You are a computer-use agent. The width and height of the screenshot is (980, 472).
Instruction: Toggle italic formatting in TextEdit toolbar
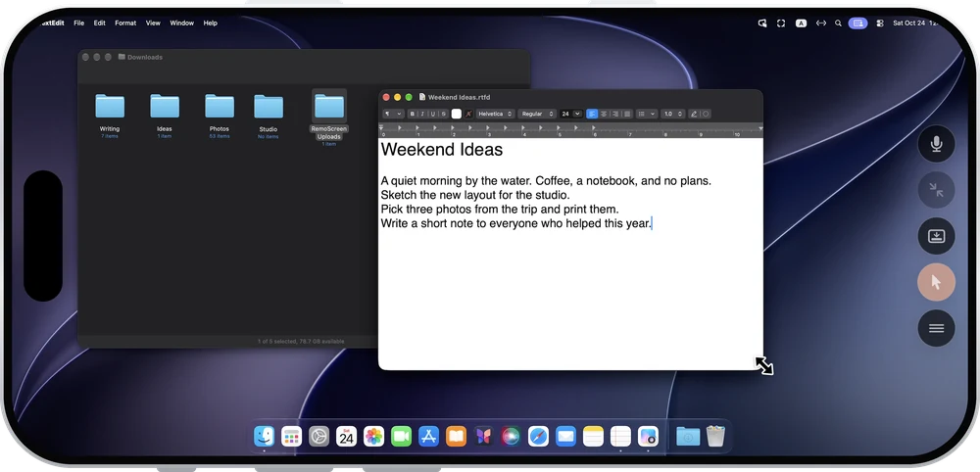[422, 114]
